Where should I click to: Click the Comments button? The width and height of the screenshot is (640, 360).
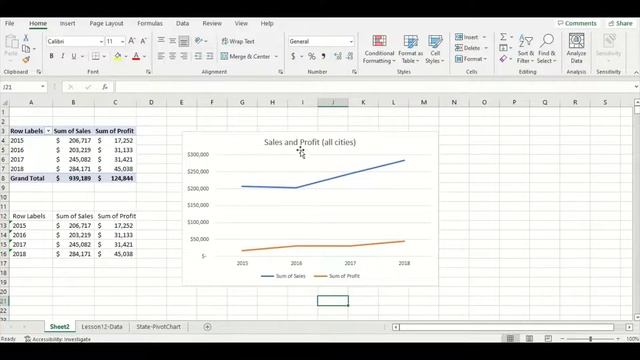(x=577, y=23)
